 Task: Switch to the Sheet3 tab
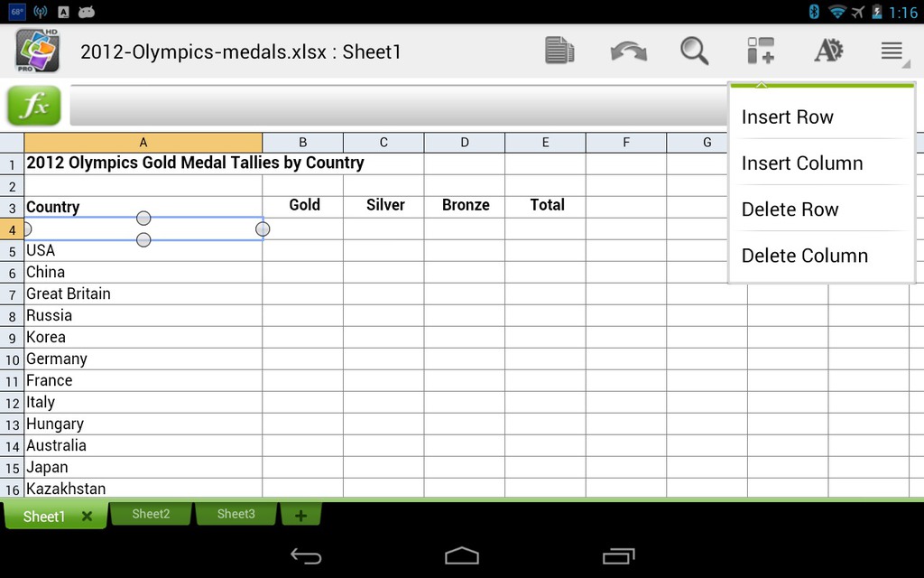[x=236, y=514]
